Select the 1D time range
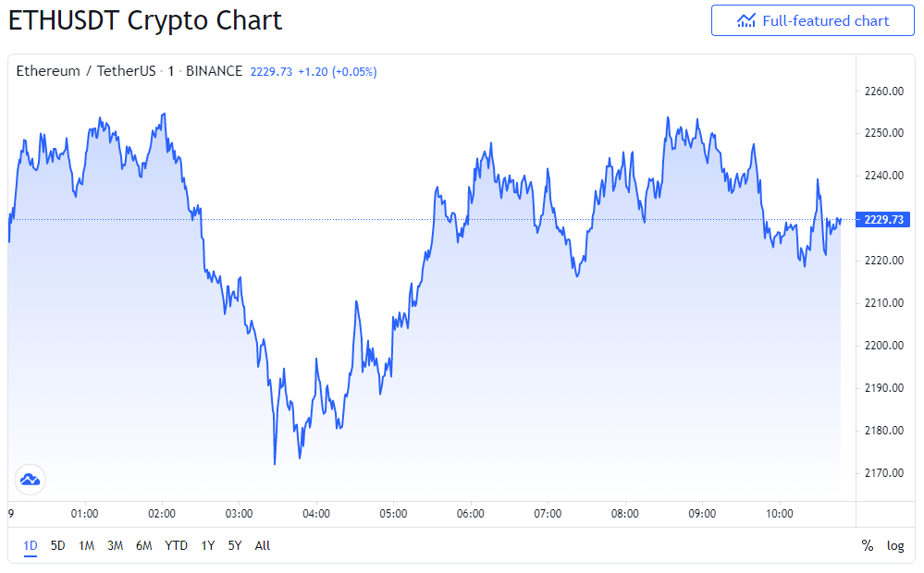The width and height of the screenshot is (924, 573). coord(30,545)
